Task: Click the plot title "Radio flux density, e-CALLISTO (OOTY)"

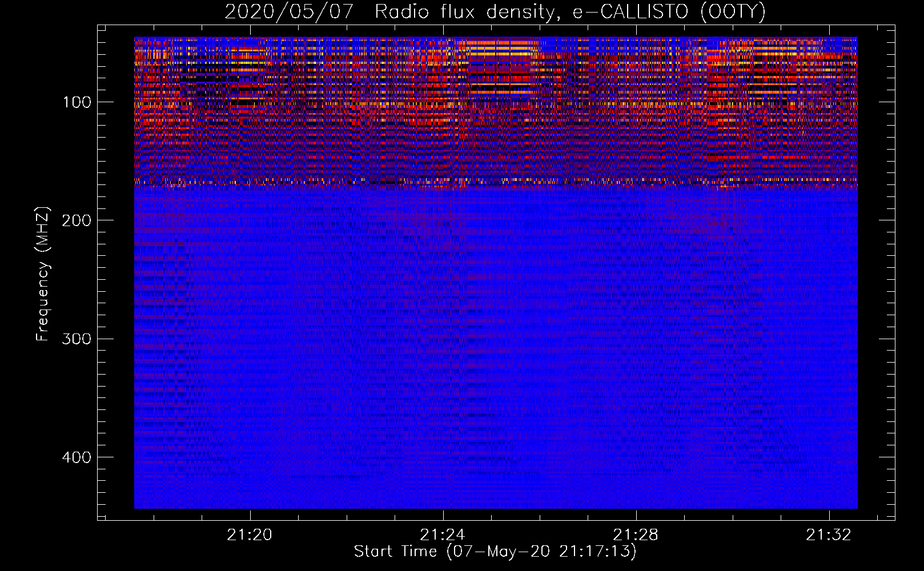Action: (x=570, y=12)
